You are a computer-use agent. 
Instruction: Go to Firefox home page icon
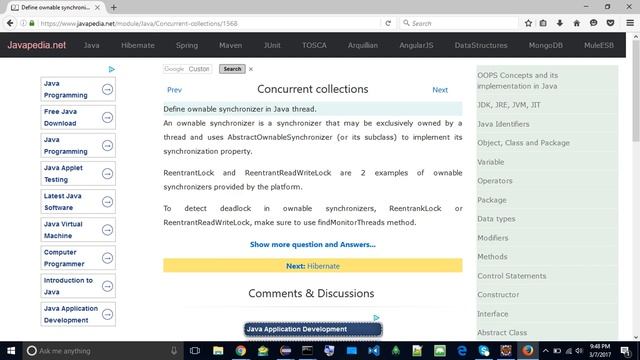[576, 23]
